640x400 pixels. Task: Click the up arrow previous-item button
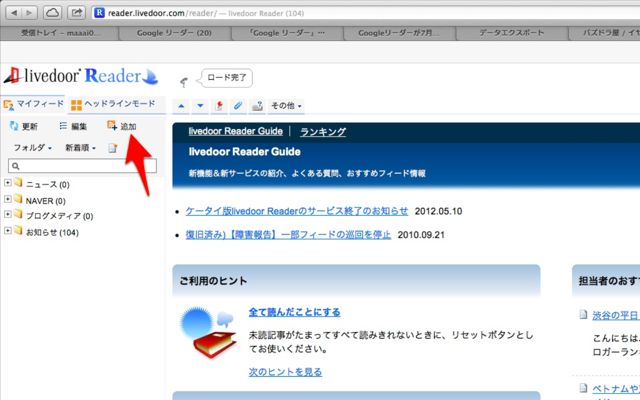(182, 106)
